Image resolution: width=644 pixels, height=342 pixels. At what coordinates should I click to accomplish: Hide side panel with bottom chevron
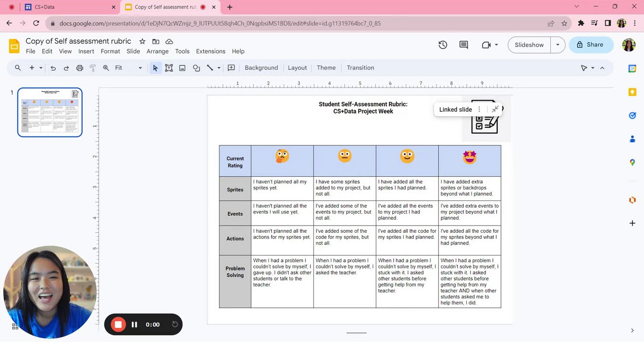click(632, 331)
